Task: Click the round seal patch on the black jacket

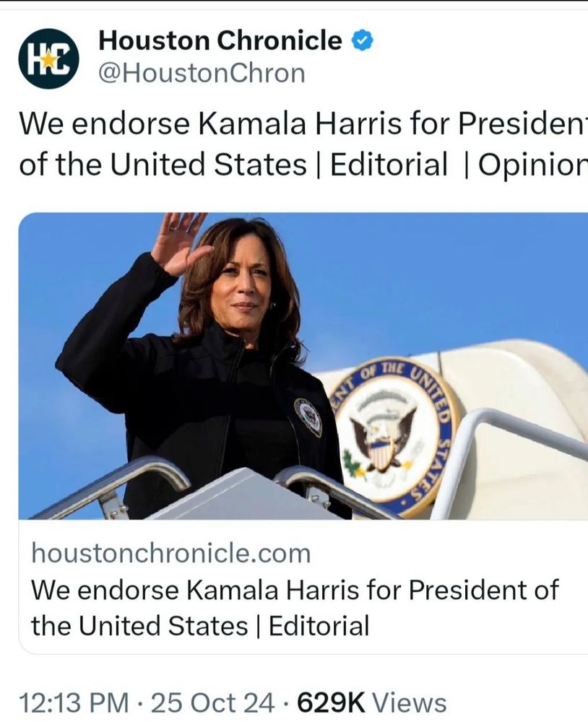Action: [308, 417]
